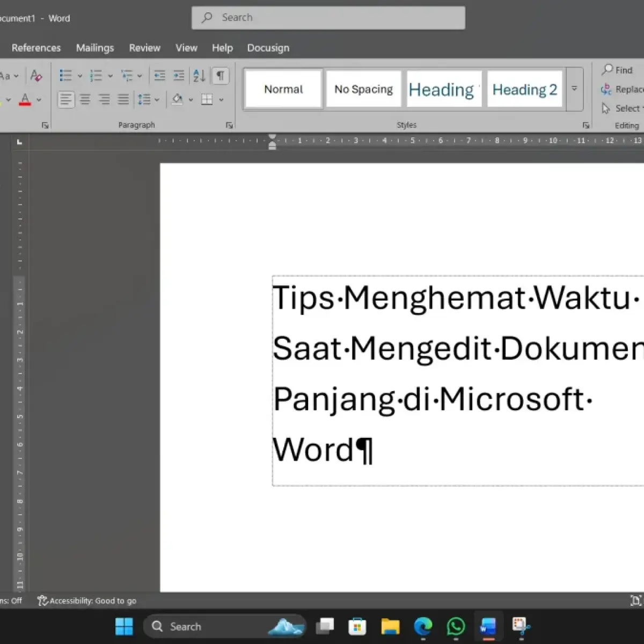Open the Mailings tab

click(95, 48)
